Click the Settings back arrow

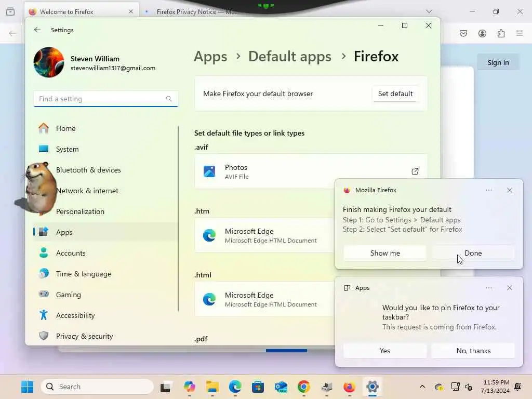point(37,30)
